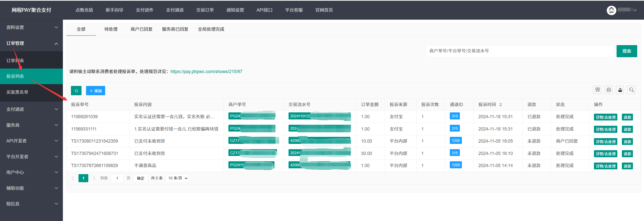Expand the API开发者 sidebar menu
The image size is (644, 221).
31,141
